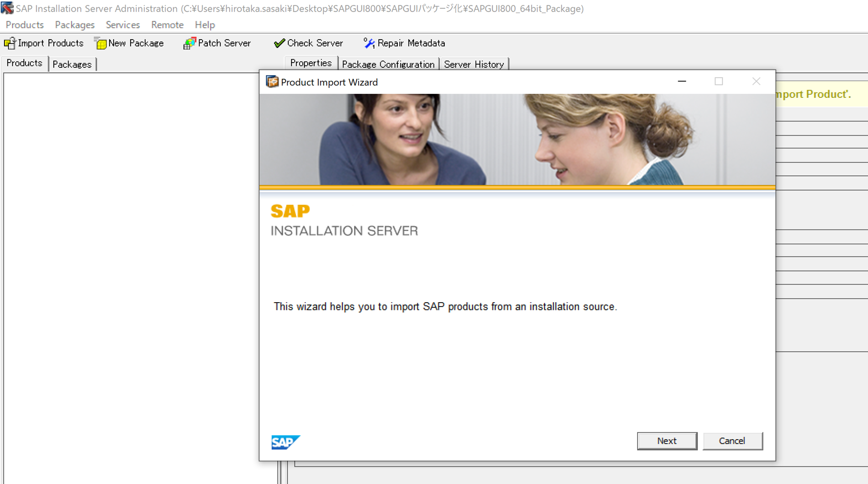Click the SAP Installation Server app icon

pyautogui.click(x=7, y=8)
